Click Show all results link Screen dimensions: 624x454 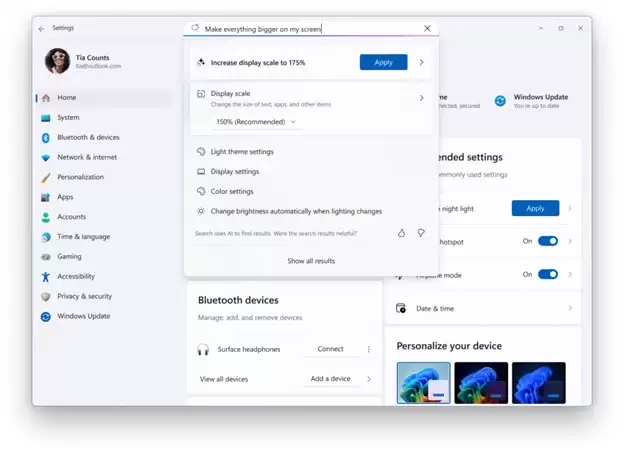tap(311, 261)
